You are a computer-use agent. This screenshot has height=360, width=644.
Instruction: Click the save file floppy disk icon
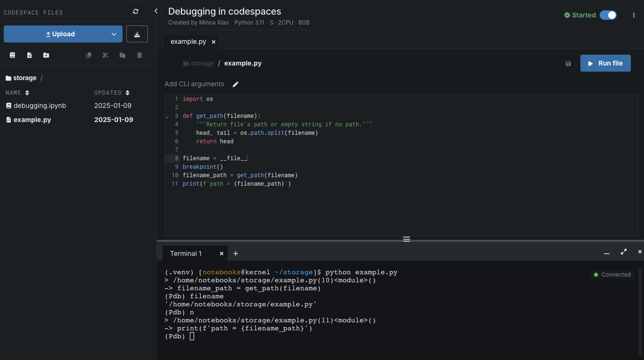coord(568,64)
